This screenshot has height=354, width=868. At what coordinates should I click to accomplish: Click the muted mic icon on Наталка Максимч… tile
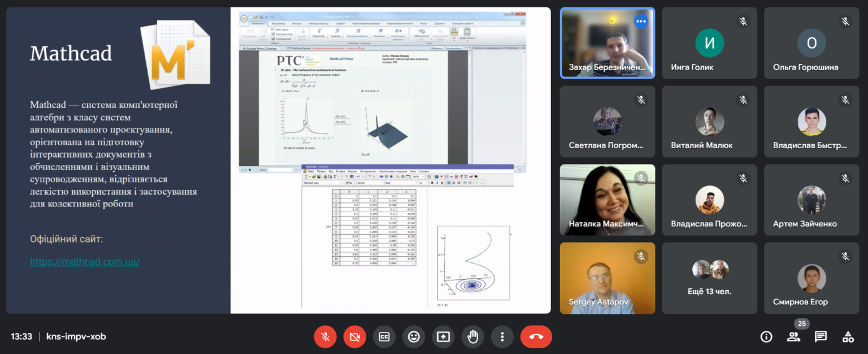click(641, 179)
